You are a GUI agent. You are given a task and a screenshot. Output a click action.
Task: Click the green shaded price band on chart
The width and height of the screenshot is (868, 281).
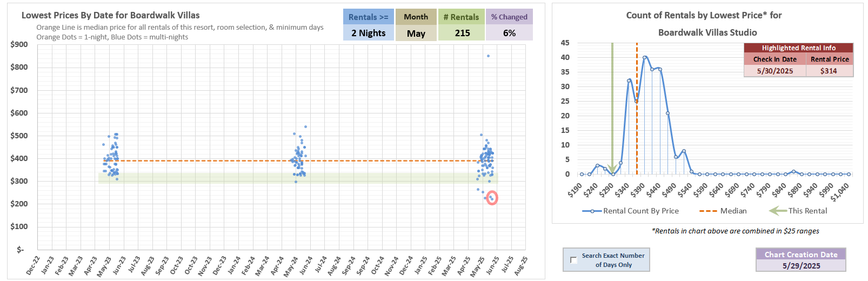270,178
